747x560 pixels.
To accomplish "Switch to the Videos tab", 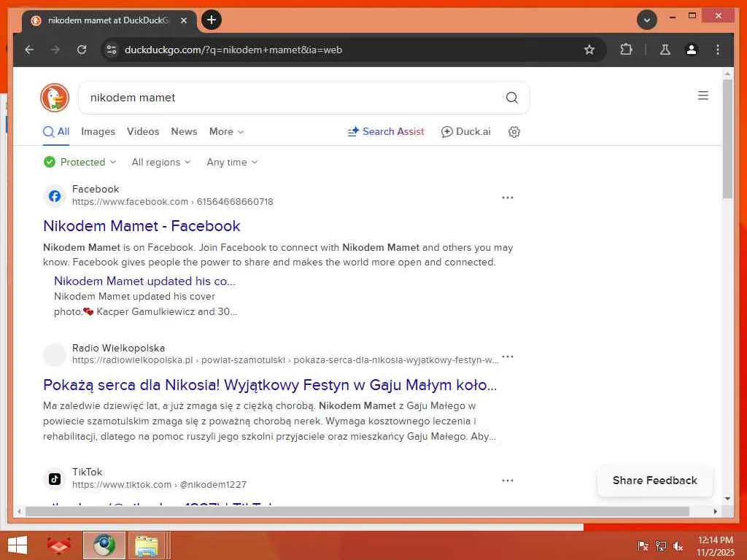I will coord(143,131).
